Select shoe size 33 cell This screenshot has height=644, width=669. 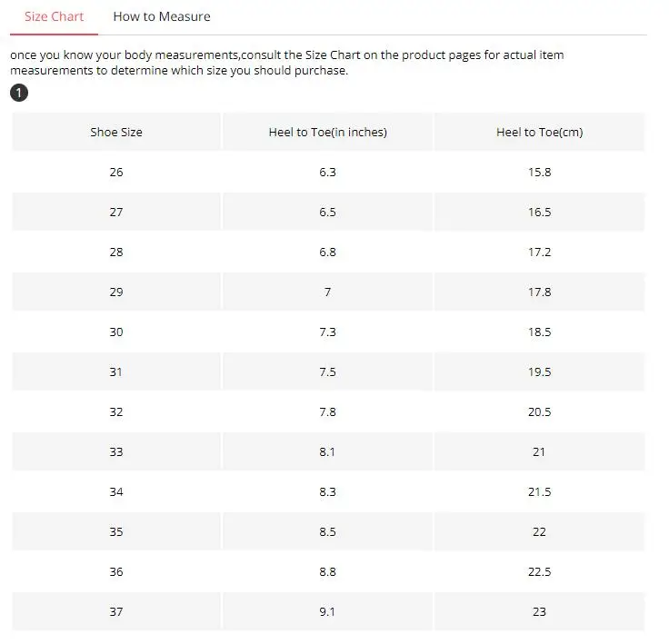(x=116, y=452)
